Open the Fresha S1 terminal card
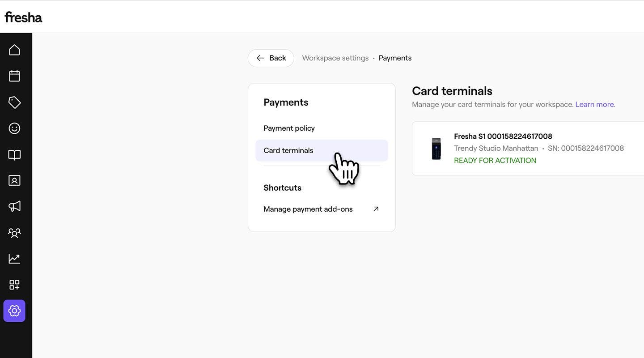Image resolution: width=644 pixels, height=358 pixels. tap(528, 148)
